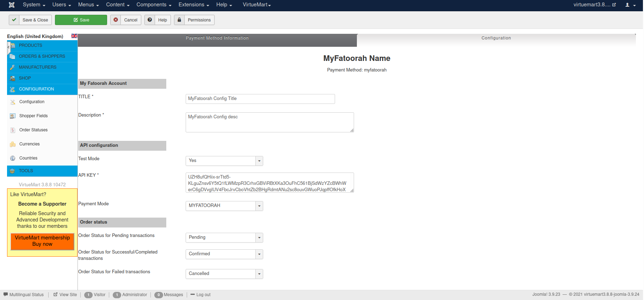Click the Countries globe icon
644x300 pixels.
pos(13,158)
